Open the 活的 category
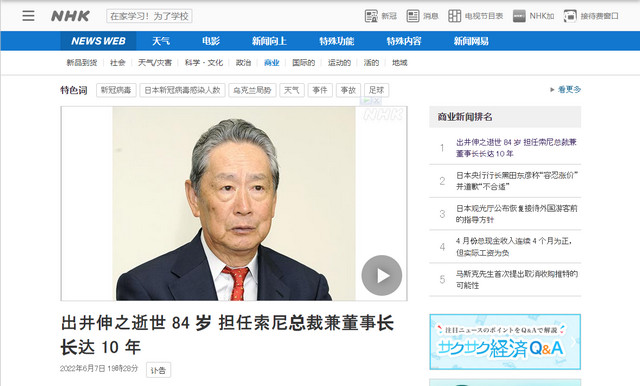This screenshot has height=386, width=640. point(371,62)
